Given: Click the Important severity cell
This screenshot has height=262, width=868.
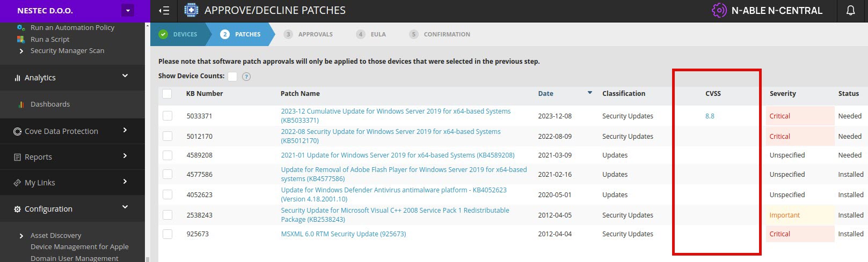Looking at the screenshot, I should click(800, 215).
